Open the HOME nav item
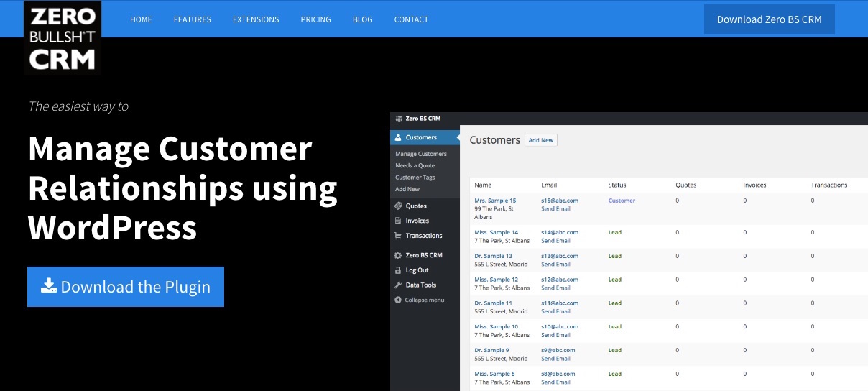868x391 pixels. point(141,19)
